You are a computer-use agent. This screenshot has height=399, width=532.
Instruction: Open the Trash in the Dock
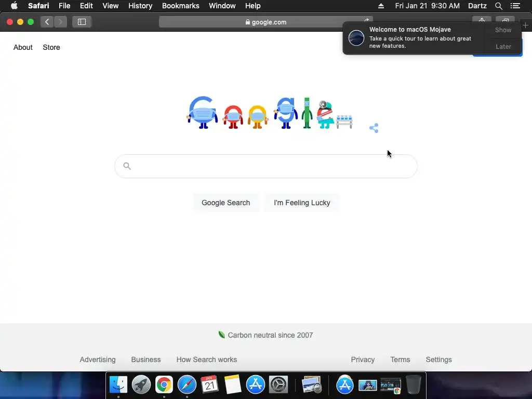point(414,384)
